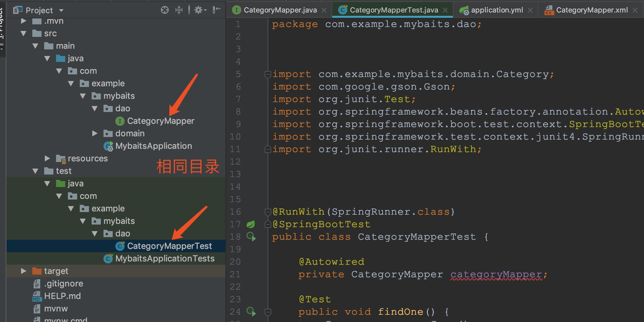Switch to CategoryMapperTest.java tab
This screenshot has height=322, width=644.
pyautogui.click(x=394, y=10)
